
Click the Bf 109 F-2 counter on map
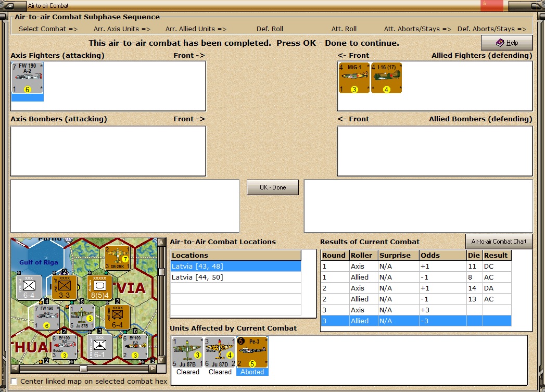(135, 347)
